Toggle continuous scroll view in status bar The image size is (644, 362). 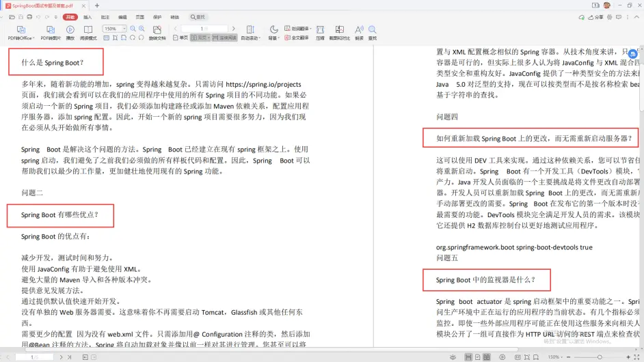coord(468,357)
